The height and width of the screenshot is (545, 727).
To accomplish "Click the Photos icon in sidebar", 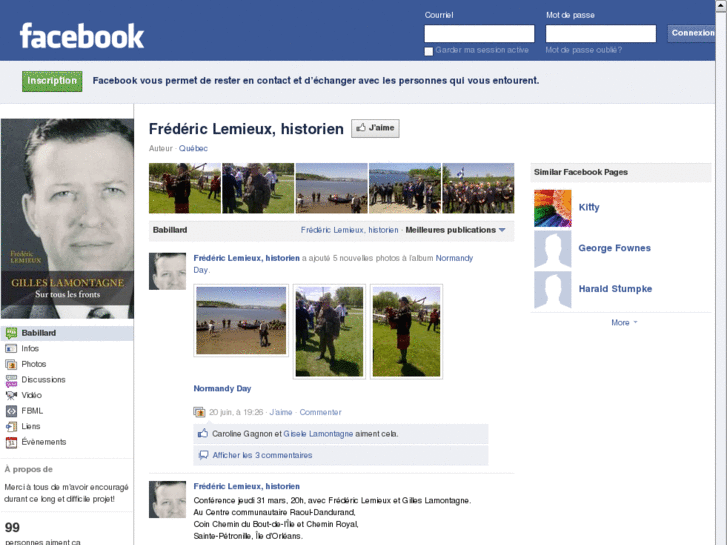I will [x=11, y=364].
